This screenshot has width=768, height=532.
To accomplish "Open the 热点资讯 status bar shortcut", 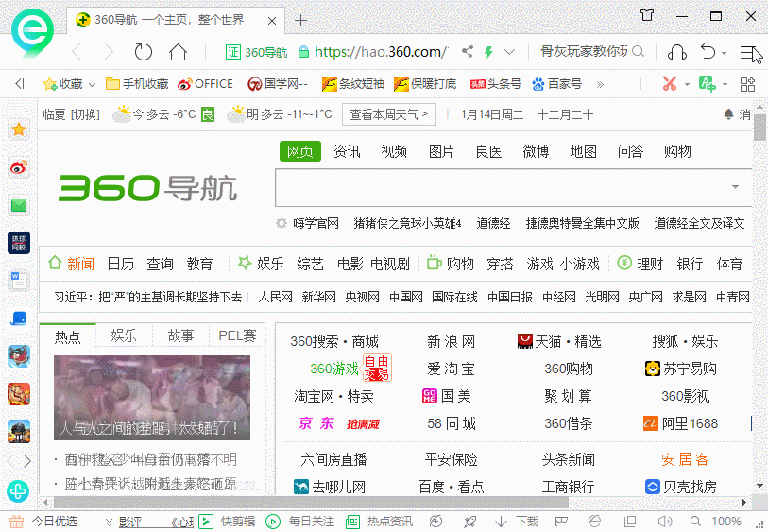I will (x=379, y=522).
